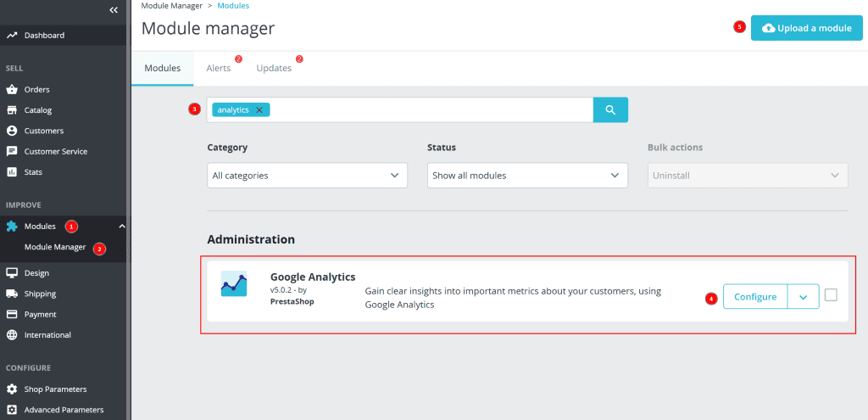Click the Customer Service chat icon
The image size is (868, 420).
click(12, 151)
